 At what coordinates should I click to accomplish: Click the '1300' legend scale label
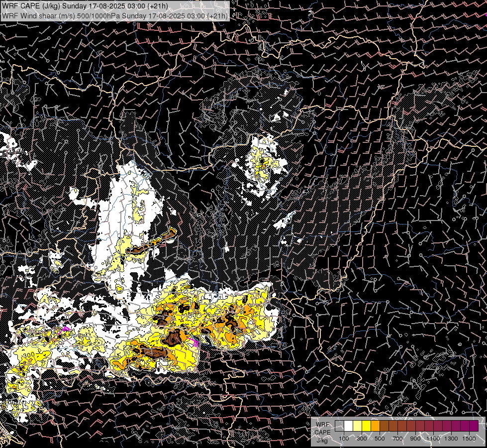tap(451, 439)
